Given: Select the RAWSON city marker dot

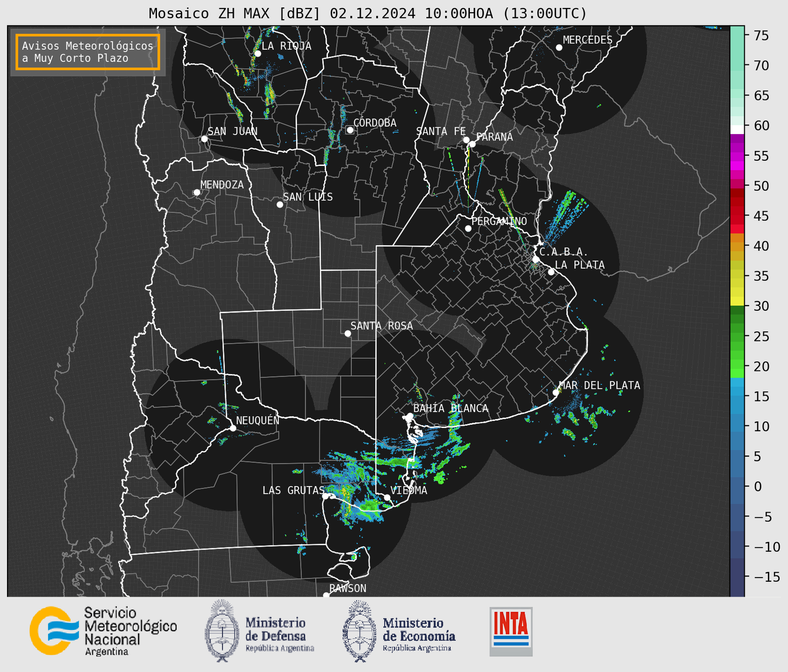Looking at the screenshot, I should click(x=326, y=595).
